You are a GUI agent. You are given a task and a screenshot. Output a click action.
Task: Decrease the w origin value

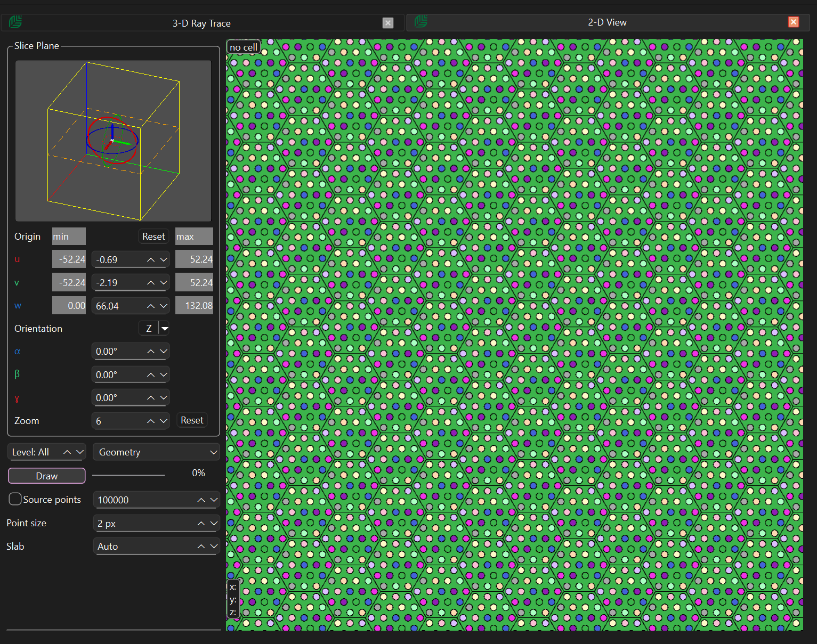pos(164,306)
